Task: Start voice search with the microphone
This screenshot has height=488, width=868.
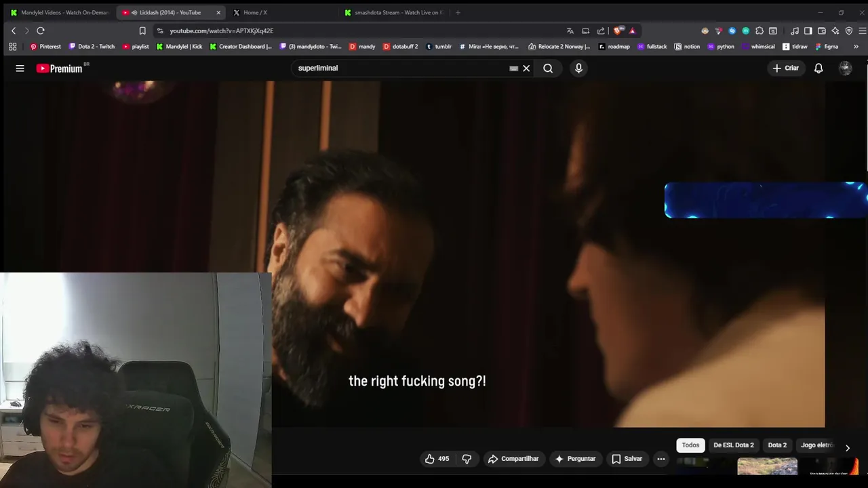Action: coord(578,68)
